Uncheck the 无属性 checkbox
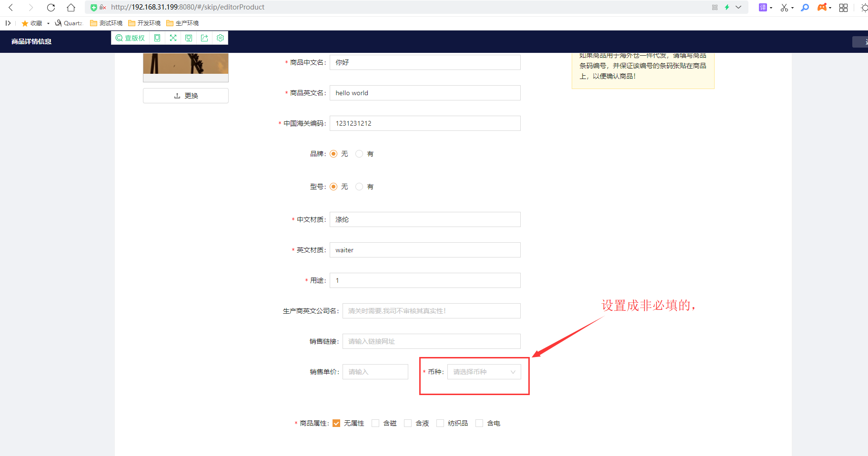 coord(336,423)
